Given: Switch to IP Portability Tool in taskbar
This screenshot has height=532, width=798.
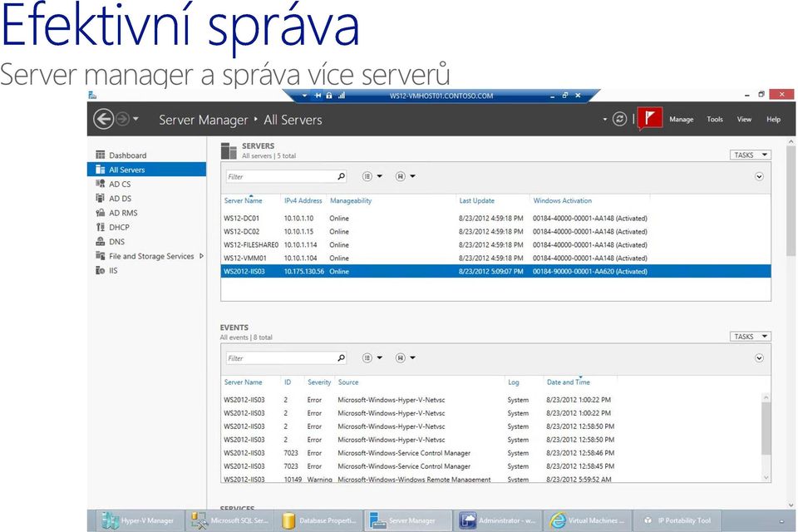Looking at the screenshot, I should (x=677, y=520).
